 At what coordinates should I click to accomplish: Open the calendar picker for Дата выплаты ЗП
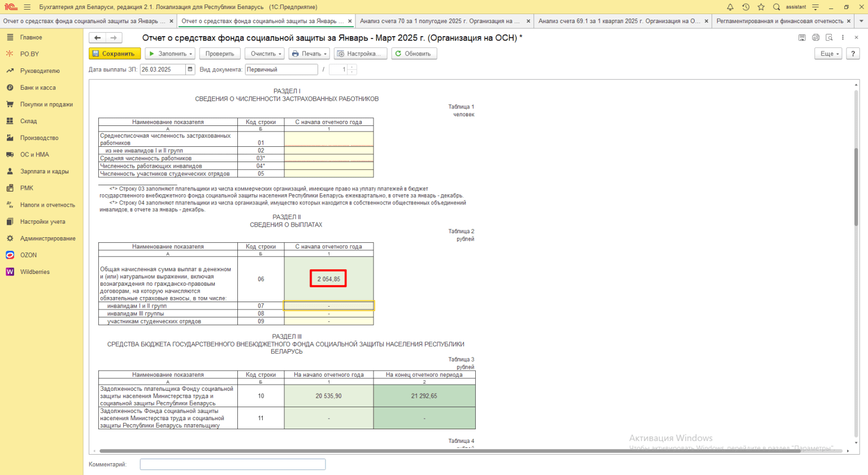[190, 69]
